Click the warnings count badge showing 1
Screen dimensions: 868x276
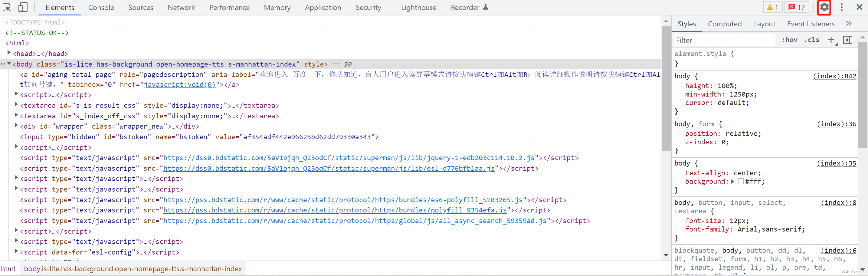click(x=772, y=7)
